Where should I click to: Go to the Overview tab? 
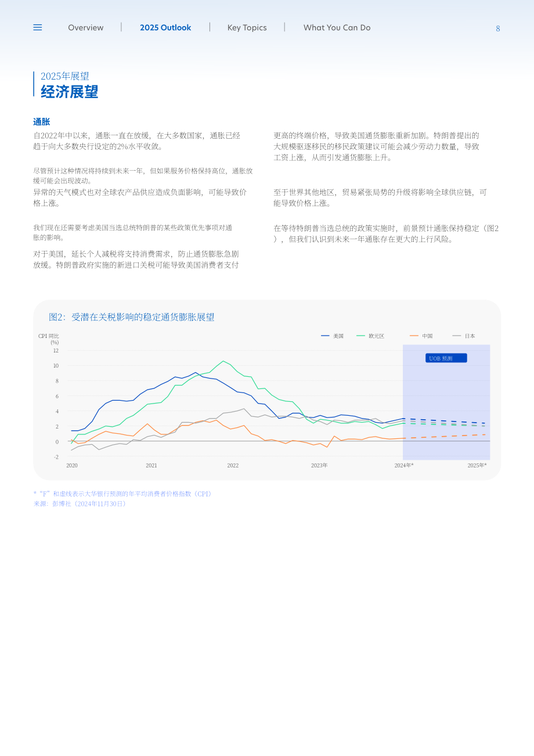pos(86,27)
